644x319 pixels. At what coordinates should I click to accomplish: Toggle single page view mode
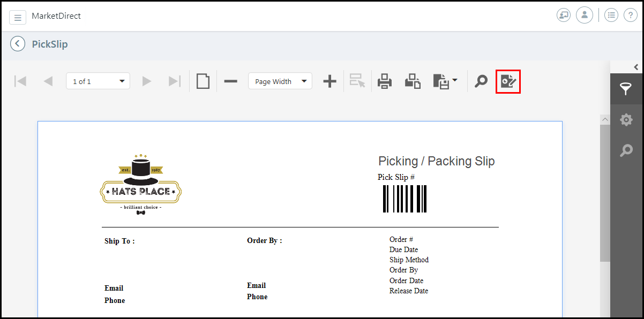pos(203,81)
